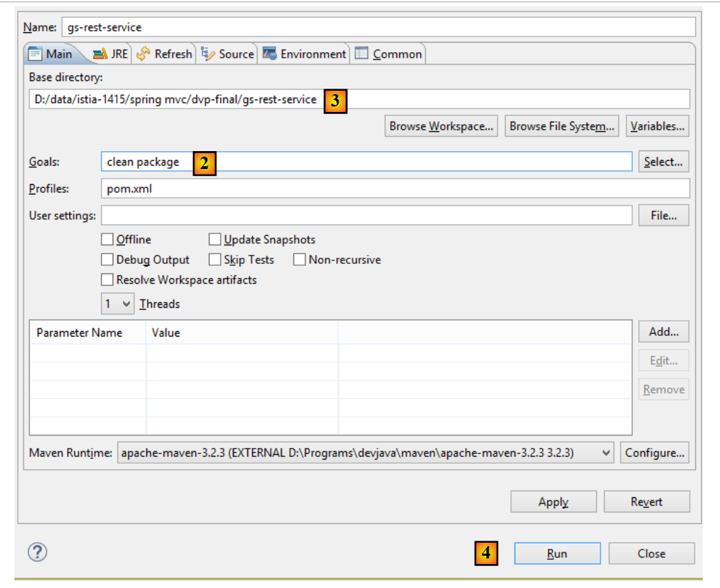Click Configure Maven runtime button

(x=654, y=453)
